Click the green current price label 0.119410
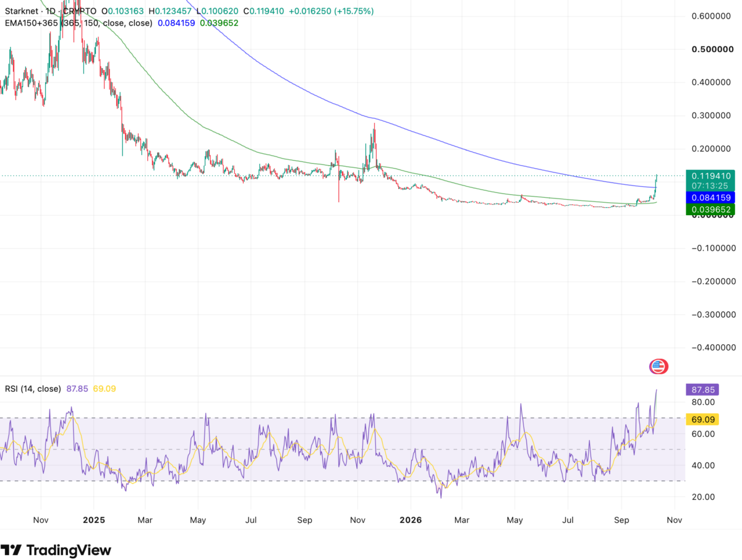The height and width of the screenshot is (560, 742). 710,176
